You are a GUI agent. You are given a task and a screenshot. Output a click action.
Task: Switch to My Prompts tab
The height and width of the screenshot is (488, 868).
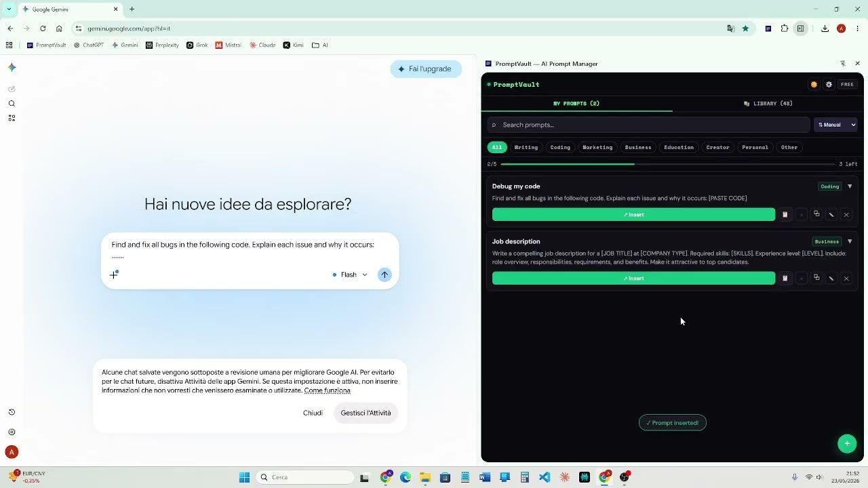576,104
